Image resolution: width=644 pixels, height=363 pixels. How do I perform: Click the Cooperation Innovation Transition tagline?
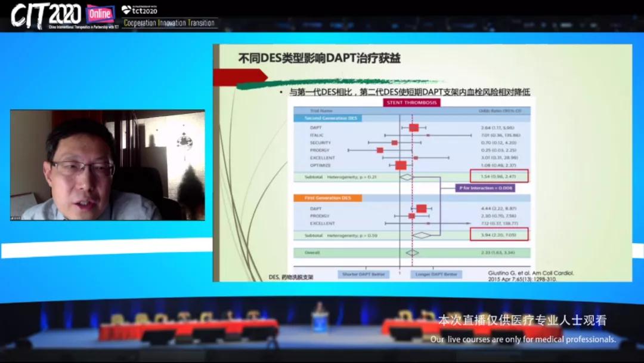click(x=169, y=23)
